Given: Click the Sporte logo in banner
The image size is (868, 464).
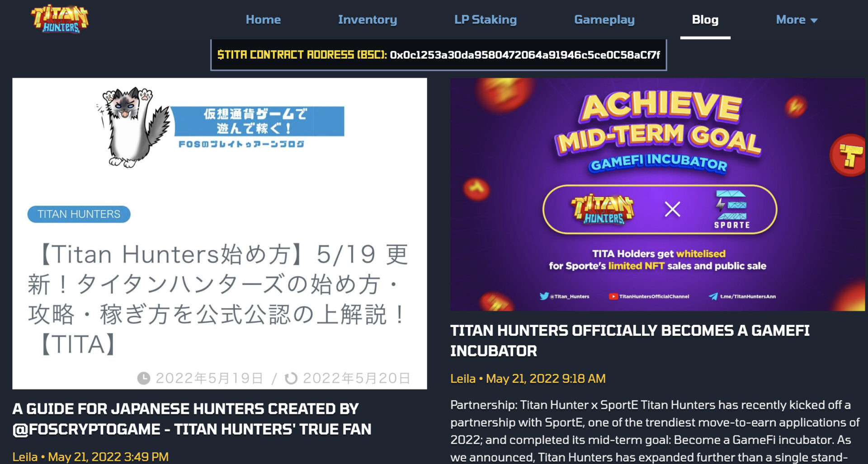Looking at the screenshot, I should pos(732,209).
